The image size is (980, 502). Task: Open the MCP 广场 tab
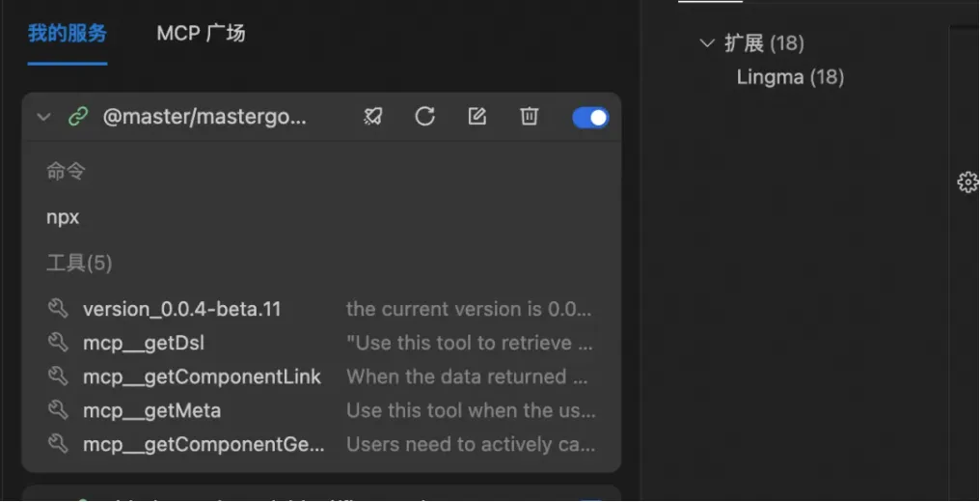(201, 34)
